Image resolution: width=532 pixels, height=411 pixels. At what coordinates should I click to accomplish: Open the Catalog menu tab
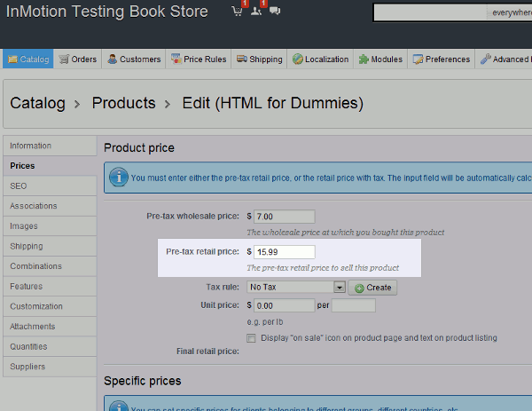point(28,59)
